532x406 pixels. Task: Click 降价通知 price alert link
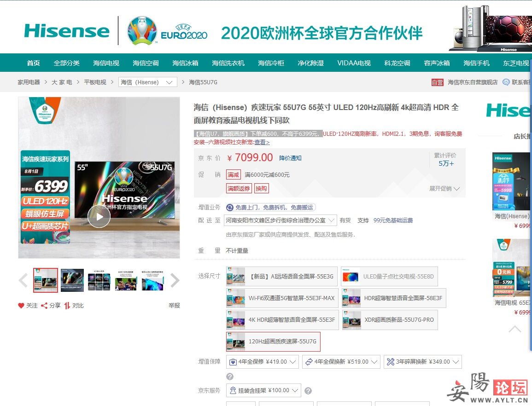[x=290, y=158]
